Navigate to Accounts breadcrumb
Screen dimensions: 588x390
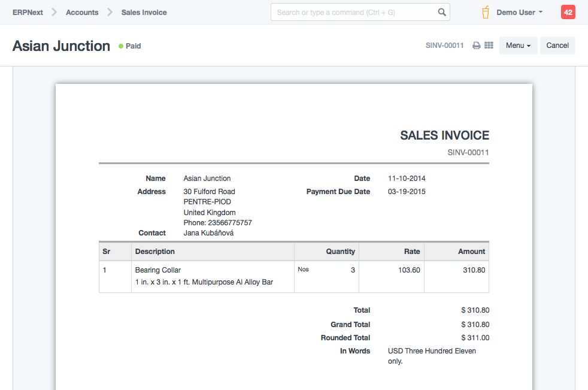click(x=82, y=12)
